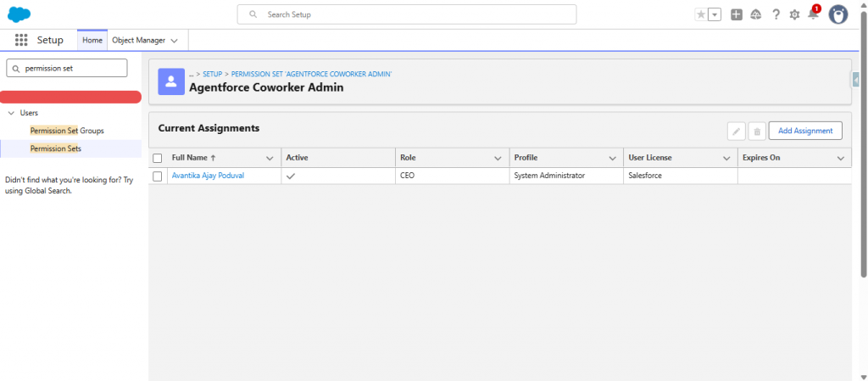Click the favorites star icon
The image size is (868, 381).
click(x=701, y=15)
